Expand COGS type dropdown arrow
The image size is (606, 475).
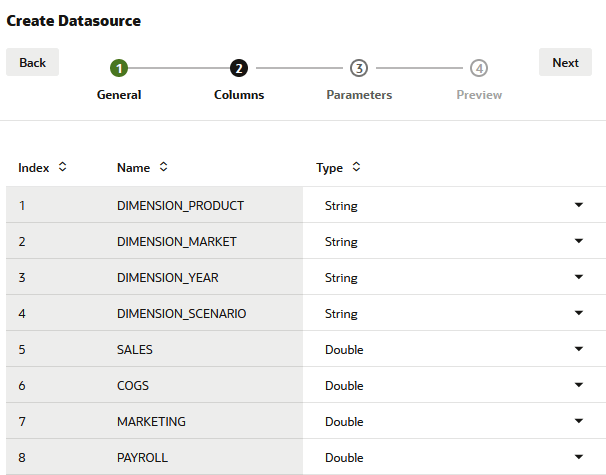point(578,385)
